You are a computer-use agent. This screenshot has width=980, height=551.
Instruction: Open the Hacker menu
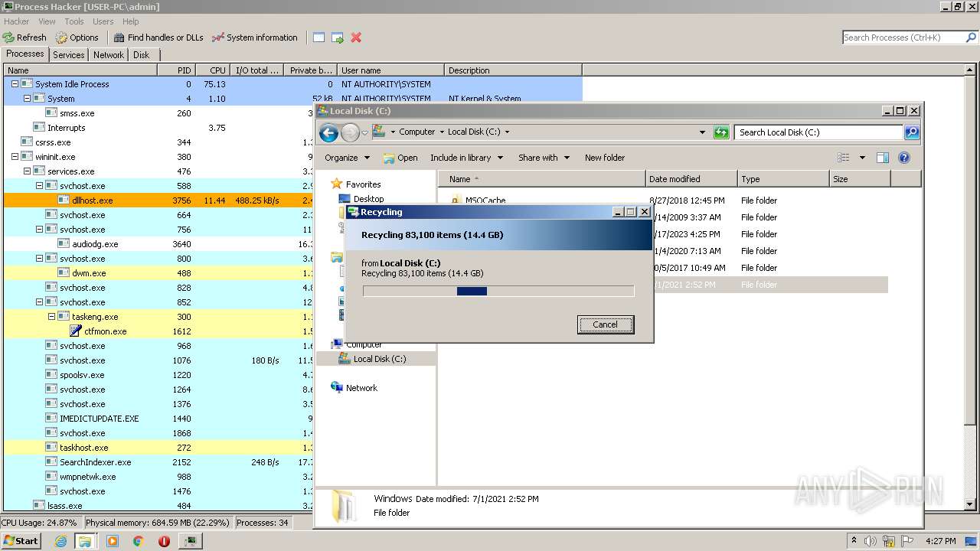[16, 21]
